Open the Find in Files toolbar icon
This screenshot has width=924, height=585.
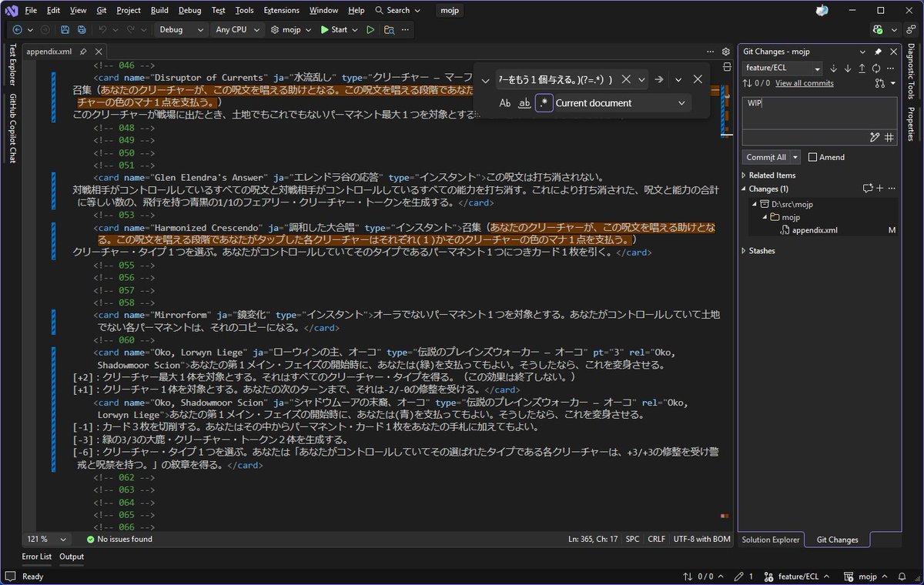tap(389, 30)
